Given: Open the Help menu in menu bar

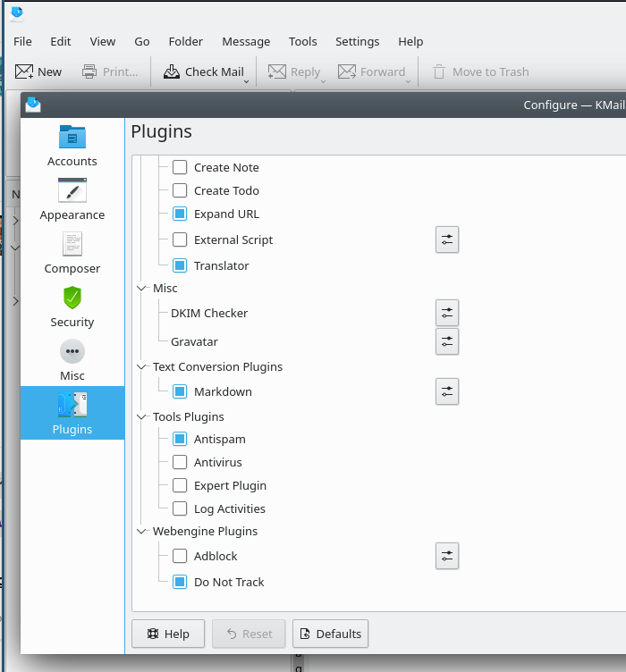Looking at the screenshot, I should pyautogui.click(x=410, y=42).
